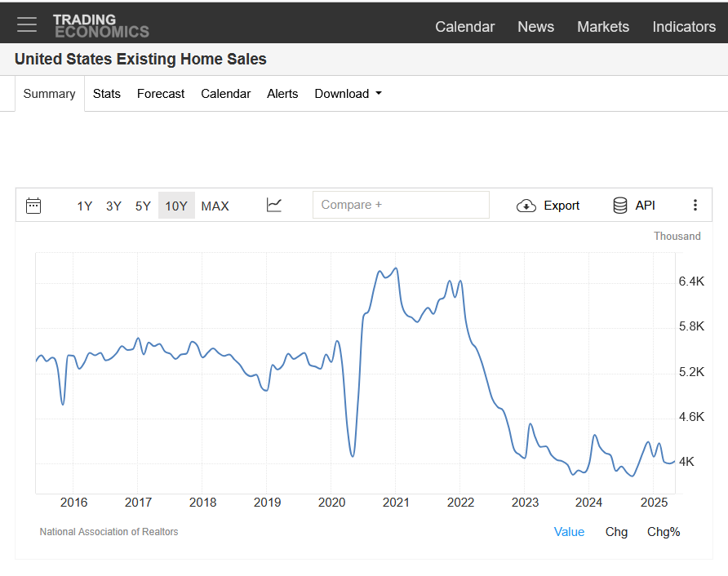This screenshot has width=728, height=576.
Task: Click the 2019 x-axis label
Action: 267,503
